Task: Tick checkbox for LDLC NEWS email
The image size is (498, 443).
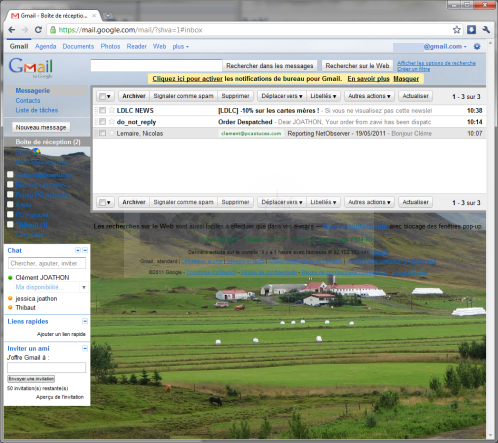Action: [x=103, y=110]
